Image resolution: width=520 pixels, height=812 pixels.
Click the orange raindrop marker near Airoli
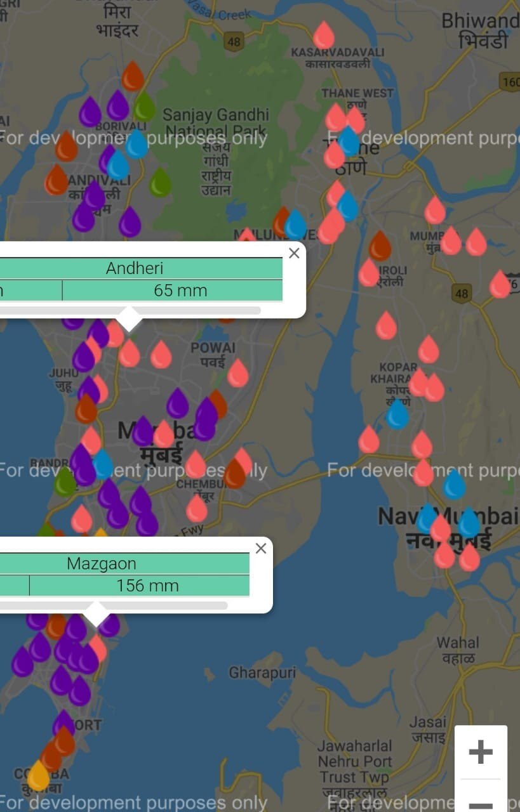coord(380,246)
